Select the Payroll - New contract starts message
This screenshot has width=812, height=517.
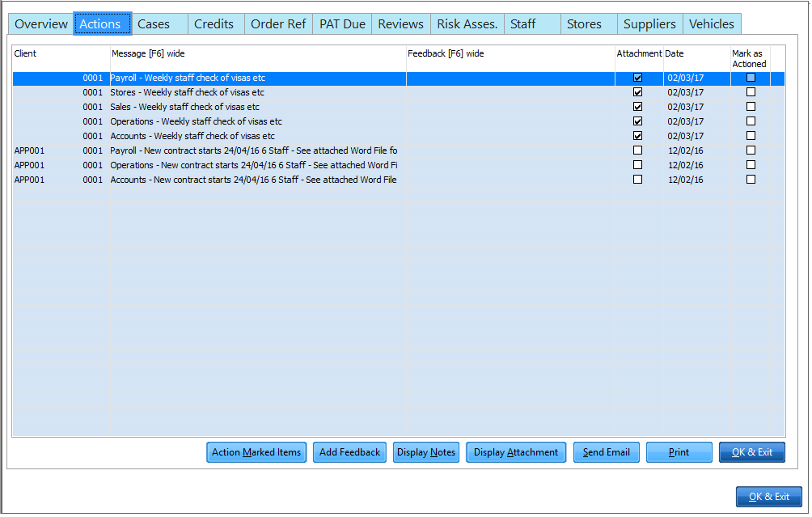254,150
